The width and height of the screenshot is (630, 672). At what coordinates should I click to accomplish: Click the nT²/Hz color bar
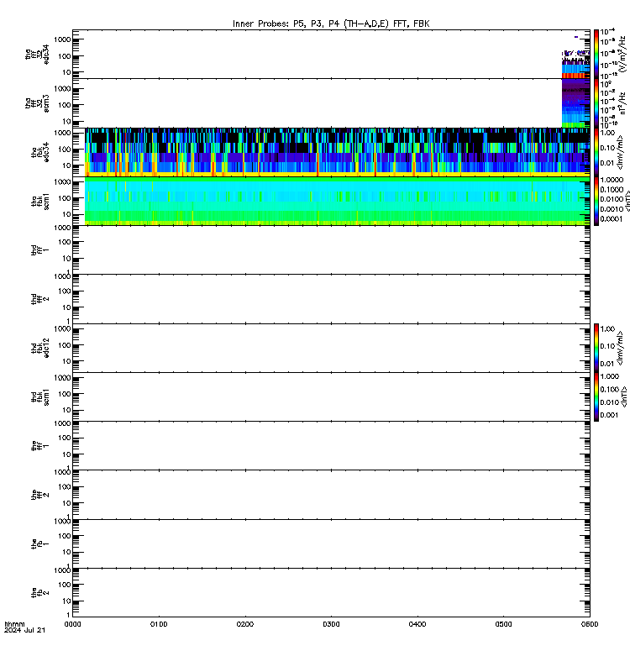click(x=596, y=103)
